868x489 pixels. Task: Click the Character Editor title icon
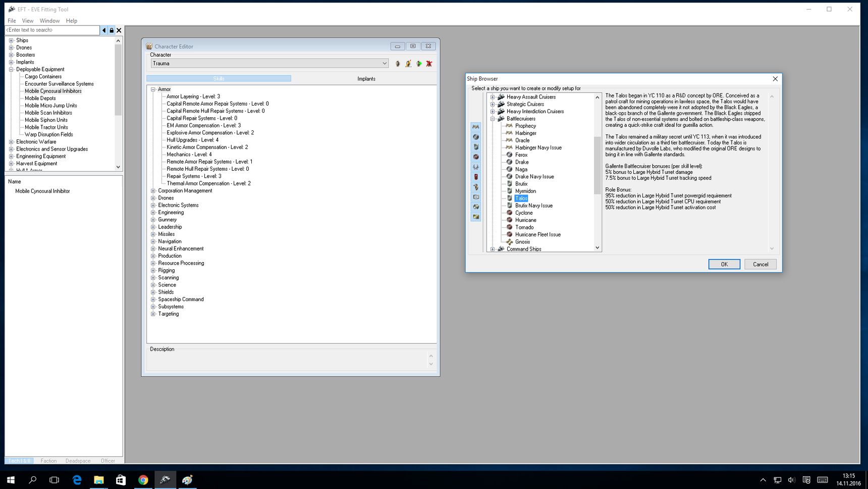tap(149, 46)
